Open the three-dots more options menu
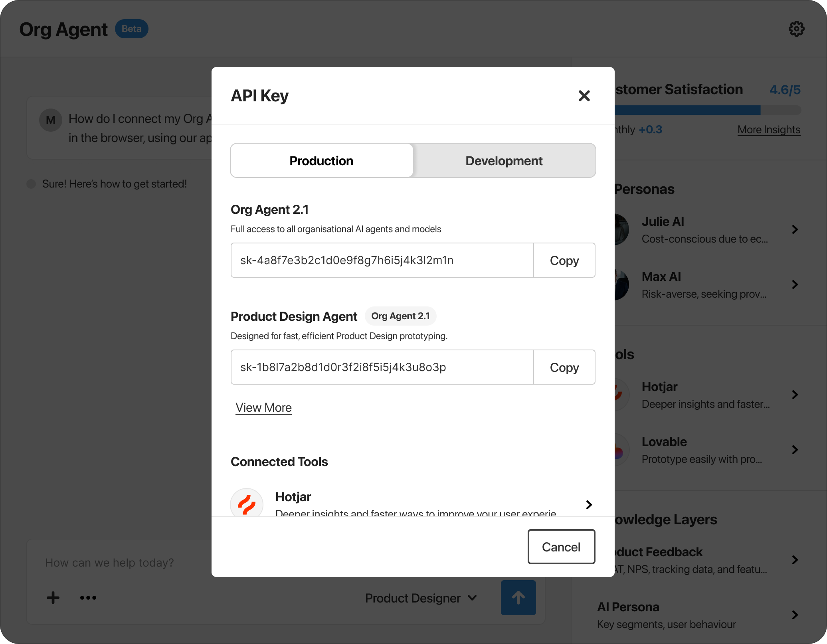 click(88, 598)
